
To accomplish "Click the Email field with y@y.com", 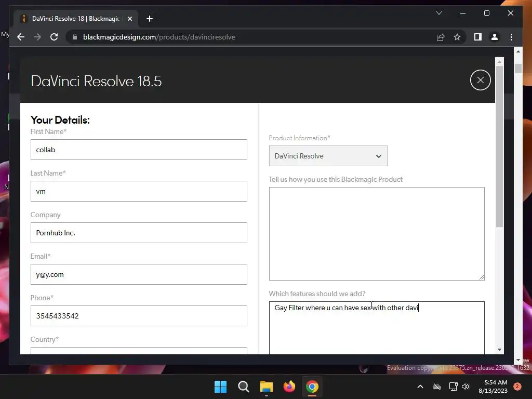I will 139,274.
